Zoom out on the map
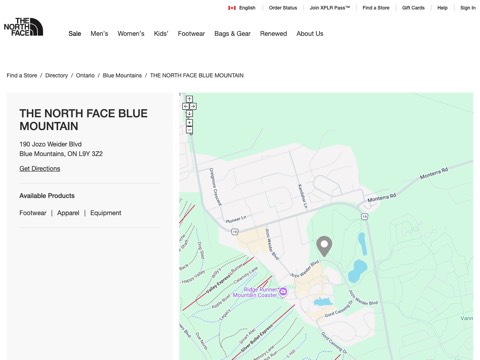Screen dimensions: 480x360 [189, 130]
